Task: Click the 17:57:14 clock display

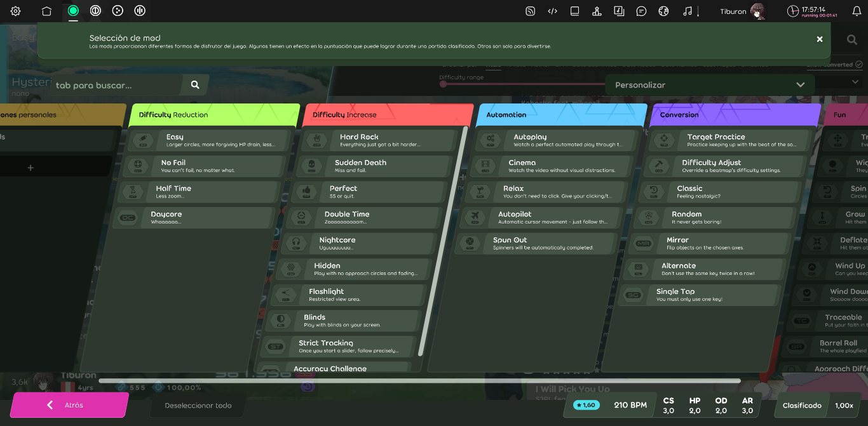Action: click(x=813, y=11)
